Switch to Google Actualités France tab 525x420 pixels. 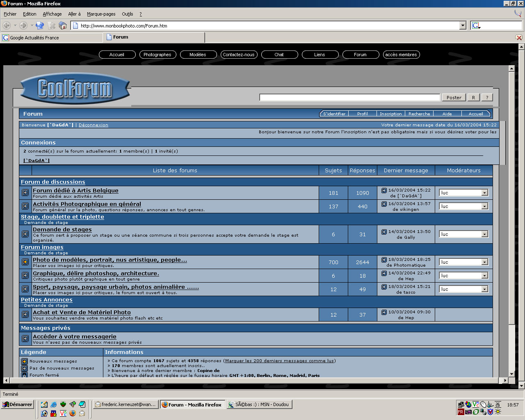click(52, 37)
